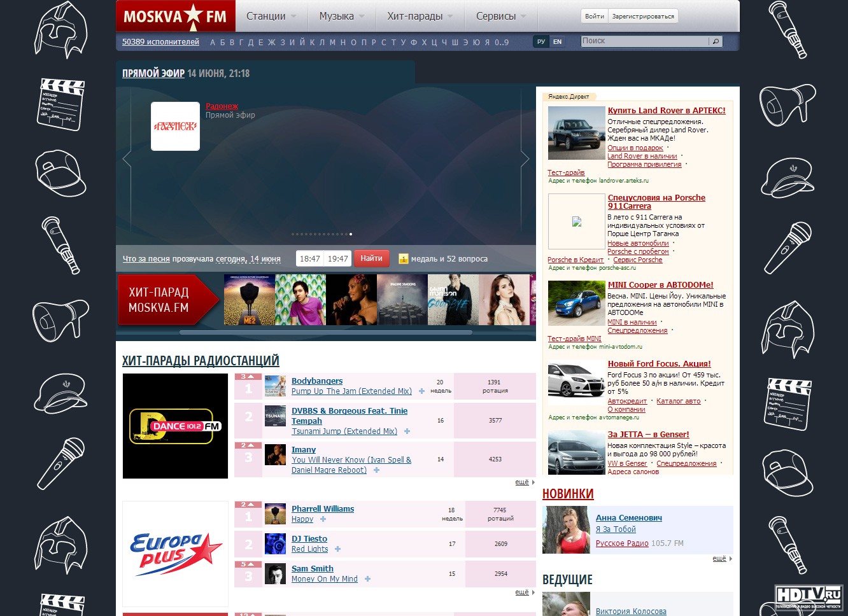Click the MOSKVA FM logo

click(x=175, y=16)
